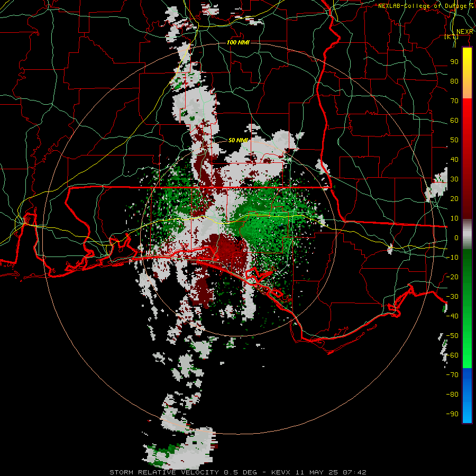Click the 70 value on velocity scale
476x476 pixels.
454,101
